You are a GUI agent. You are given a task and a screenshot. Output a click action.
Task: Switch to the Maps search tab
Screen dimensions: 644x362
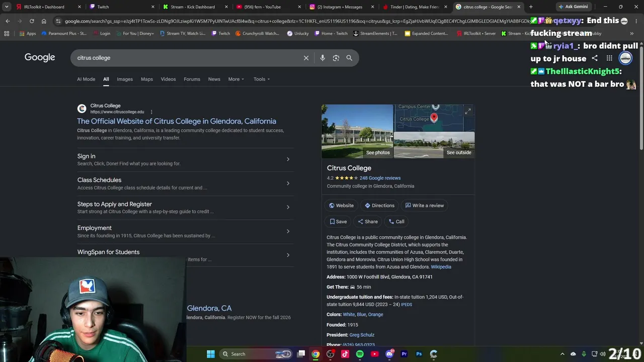(147, 79)
